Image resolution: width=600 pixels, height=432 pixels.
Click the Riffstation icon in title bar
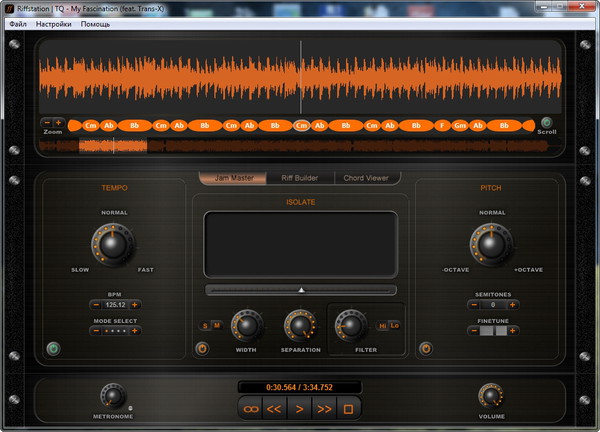(x=10, y=8)
